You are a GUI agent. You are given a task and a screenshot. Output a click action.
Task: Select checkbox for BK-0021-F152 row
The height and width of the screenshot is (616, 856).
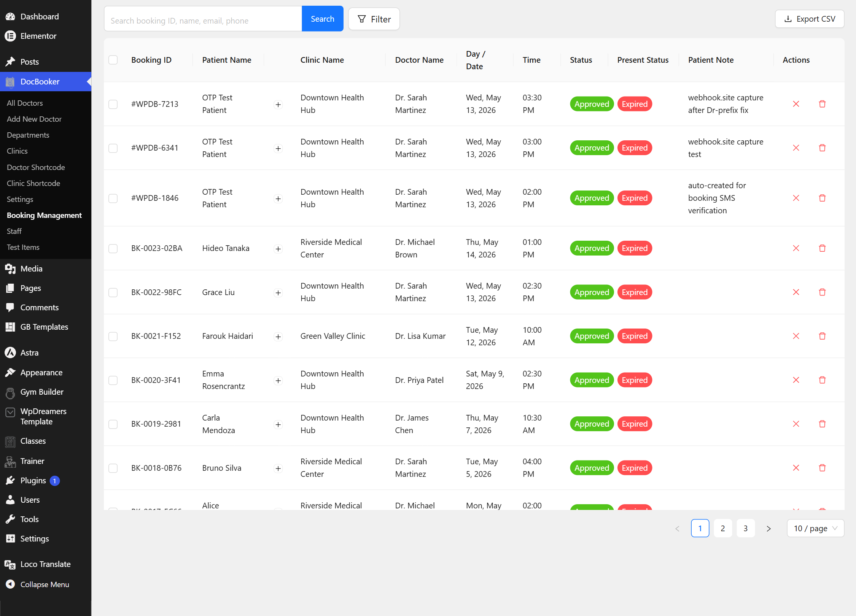tap(113, 336)
